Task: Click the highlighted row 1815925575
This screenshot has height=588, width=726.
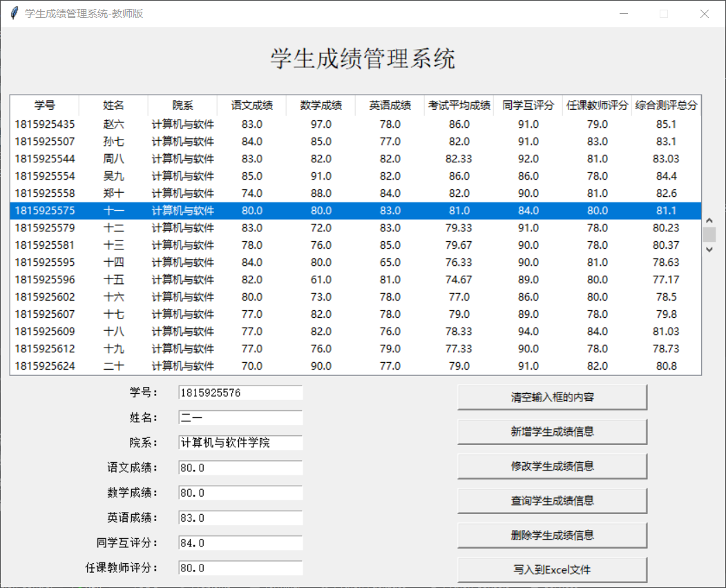Action: (356, 211)
